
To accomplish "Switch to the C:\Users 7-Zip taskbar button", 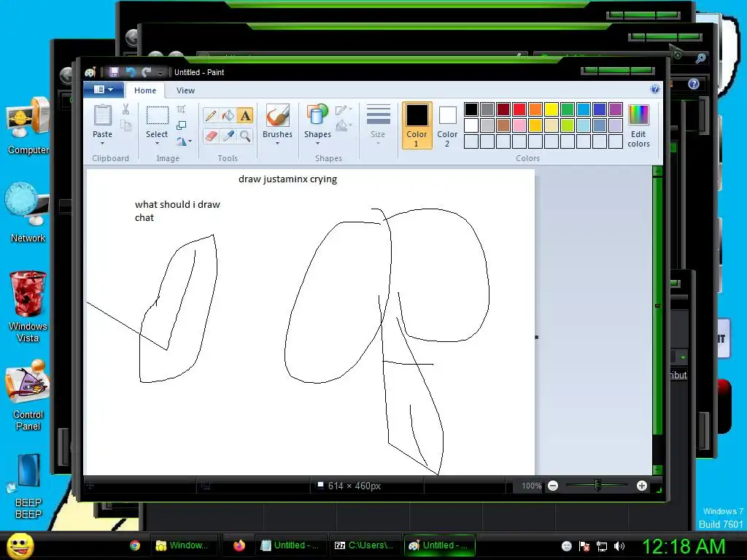I will click(365, 545).
